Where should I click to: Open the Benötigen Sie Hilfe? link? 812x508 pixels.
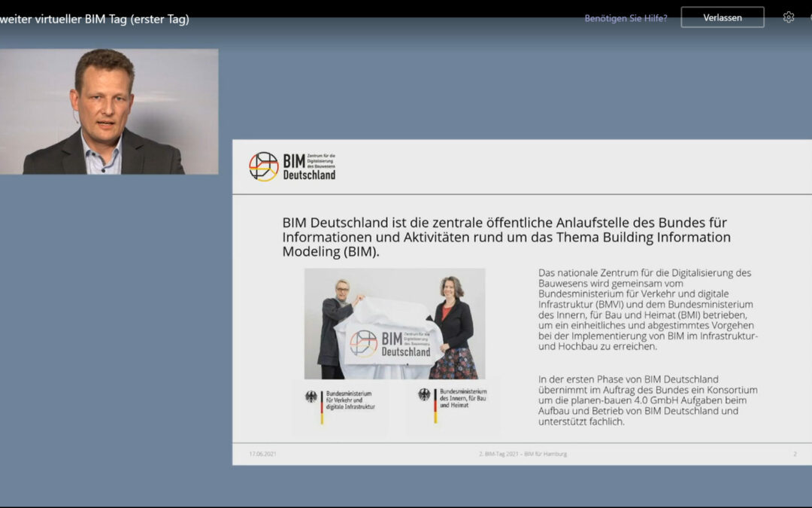point(626,18)
